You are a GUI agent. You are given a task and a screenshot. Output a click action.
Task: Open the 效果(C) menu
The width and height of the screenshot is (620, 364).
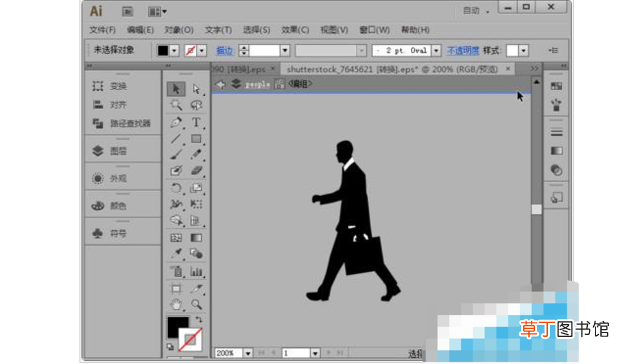(x=295, y=30)
